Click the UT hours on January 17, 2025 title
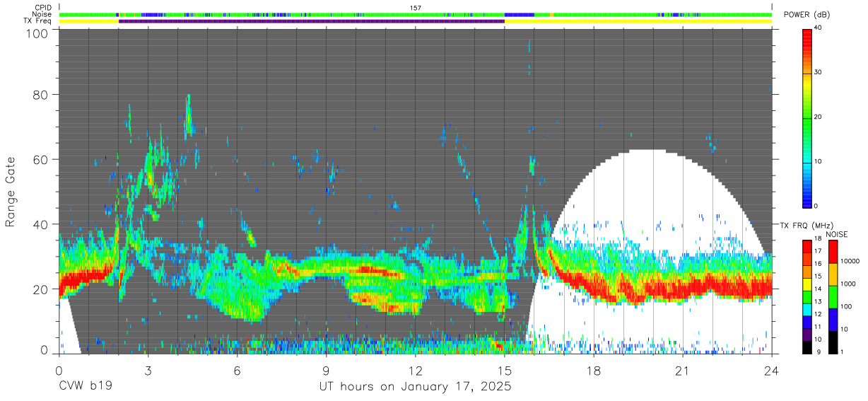 click(x=416, y=387)
